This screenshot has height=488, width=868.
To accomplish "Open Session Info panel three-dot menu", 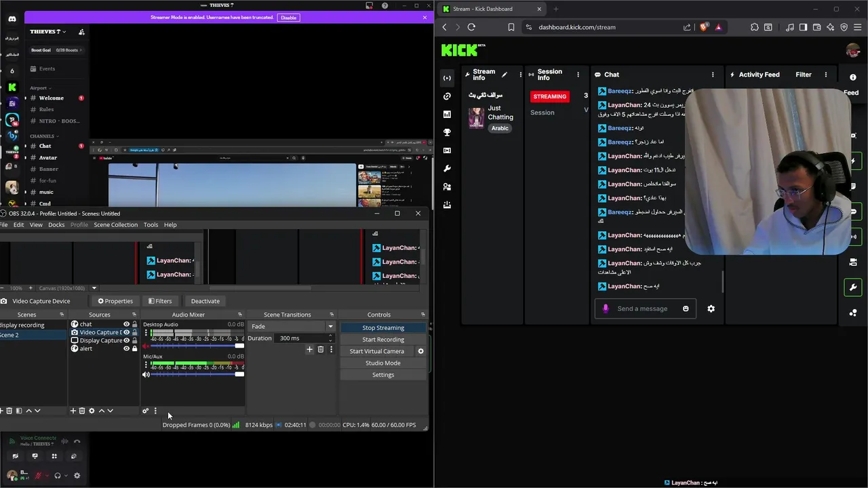I will tap(578, 75).
